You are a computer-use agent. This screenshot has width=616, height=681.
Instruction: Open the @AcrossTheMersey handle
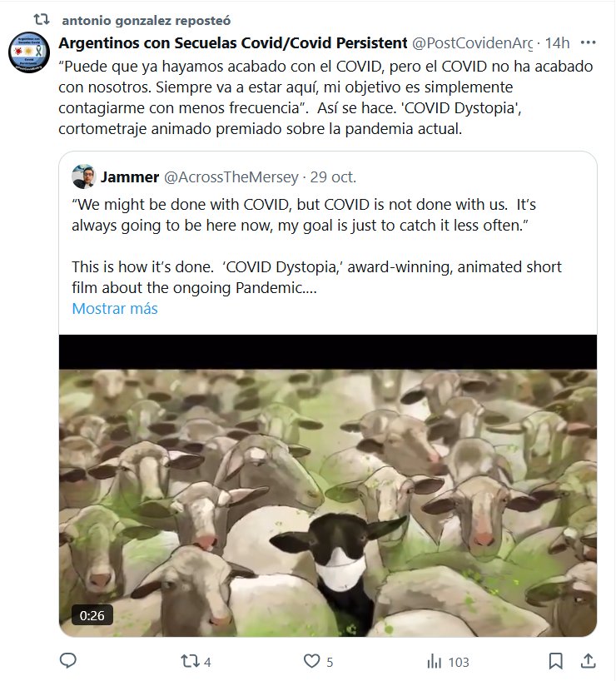(231, 176)
